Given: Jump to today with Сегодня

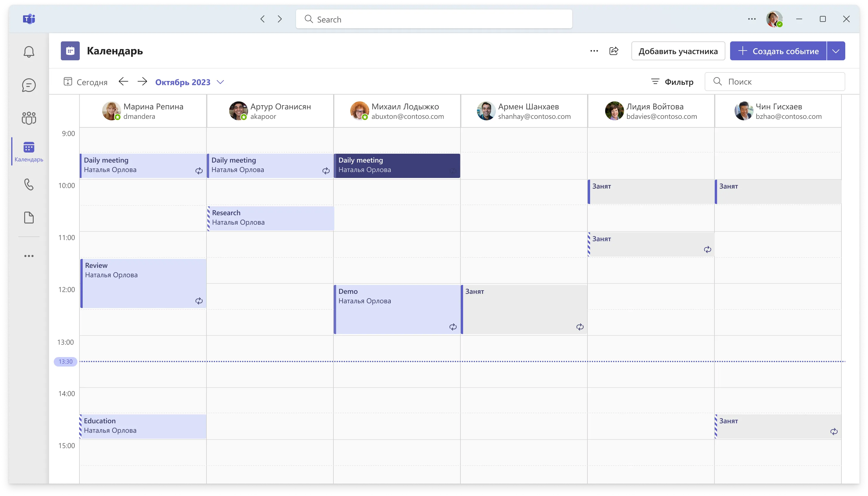Looking at the screenshot, I should [85, 82].
